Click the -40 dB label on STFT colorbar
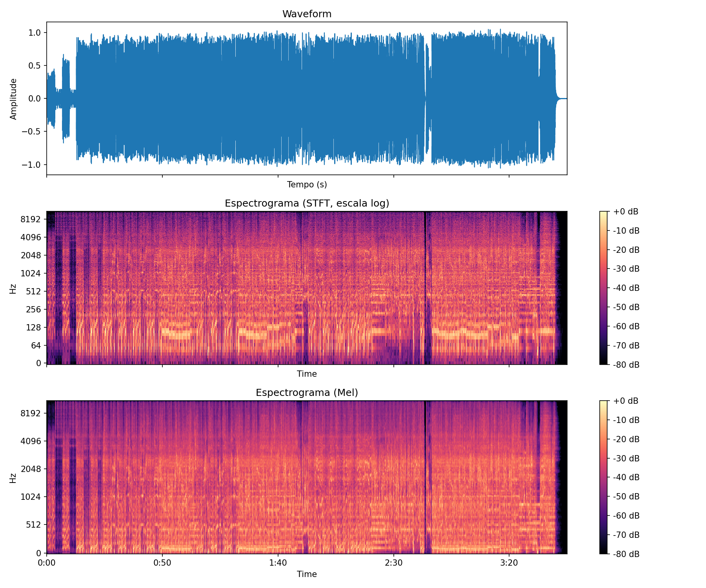Screen dimensions: 706x588 pyautogui.click(x=626, y=288)
